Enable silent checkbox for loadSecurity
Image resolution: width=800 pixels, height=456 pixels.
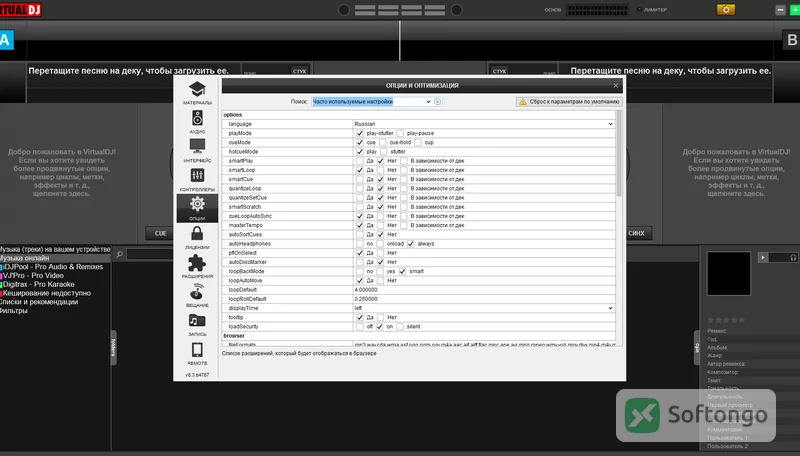tap(400, 326)
